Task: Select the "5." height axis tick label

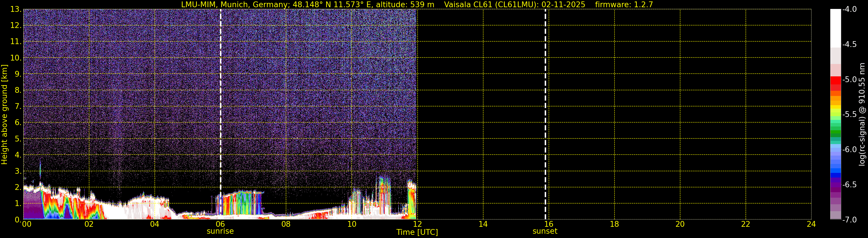Action: point(18,139)
